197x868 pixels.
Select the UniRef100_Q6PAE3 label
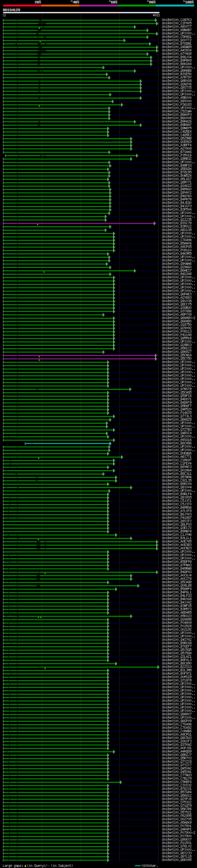click(177, 294)
